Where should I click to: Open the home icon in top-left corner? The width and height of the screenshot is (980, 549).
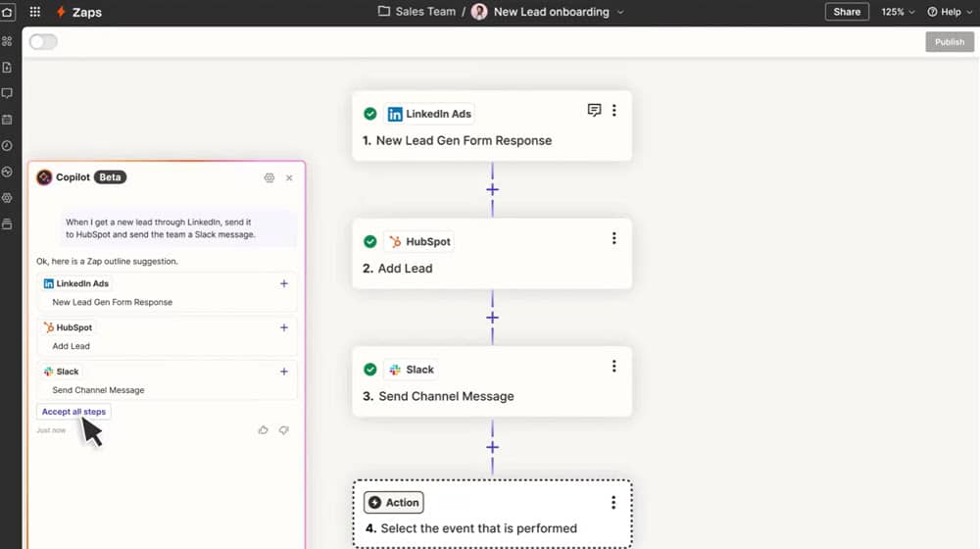pos(7,12)
